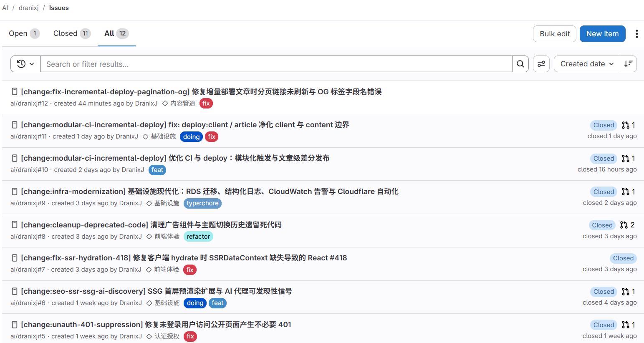644x343 pixels.
Task: Click milestone 认证授权 on issue #5
Action: tap(163, 336)
